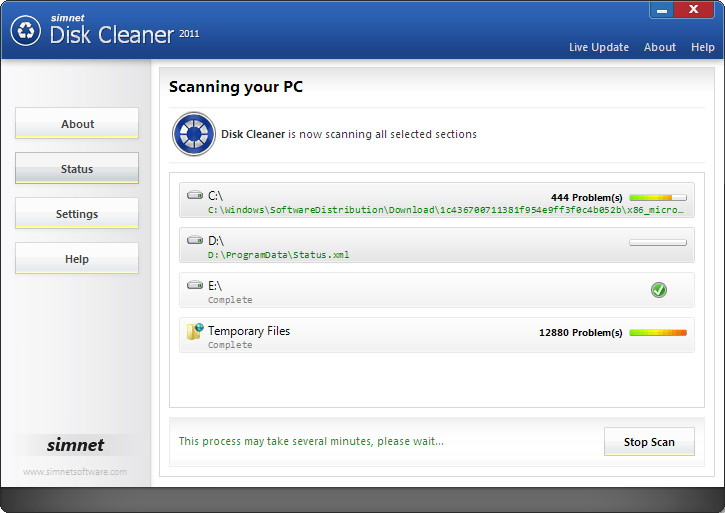Open the About sidebar section

point(77,124)
